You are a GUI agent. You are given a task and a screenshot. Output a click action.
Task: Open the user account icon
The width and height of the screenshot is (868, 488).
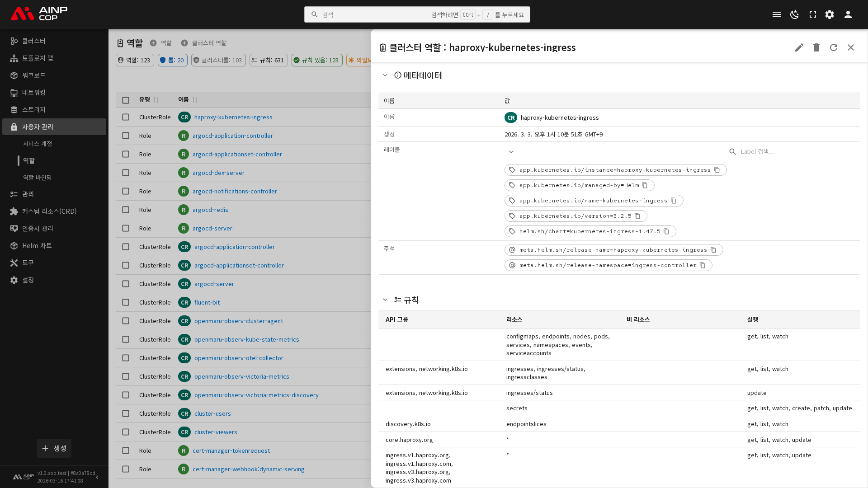[x=848, y=14]
